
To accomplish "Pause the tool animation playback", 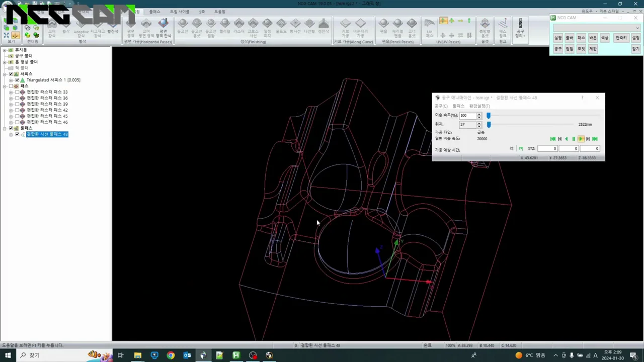I will tap(574, 139).
